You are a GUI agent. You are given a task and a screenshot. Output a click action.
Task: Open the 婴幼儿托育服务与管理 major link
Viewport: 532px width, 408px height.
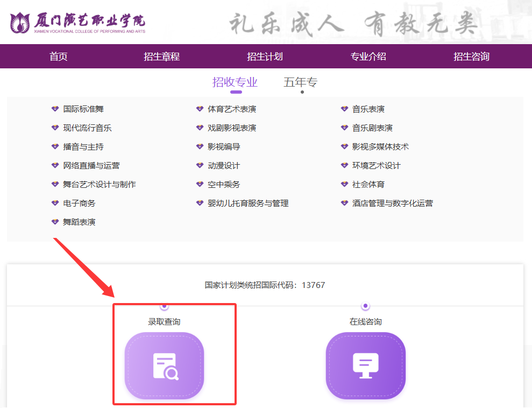tap(248, 203)
